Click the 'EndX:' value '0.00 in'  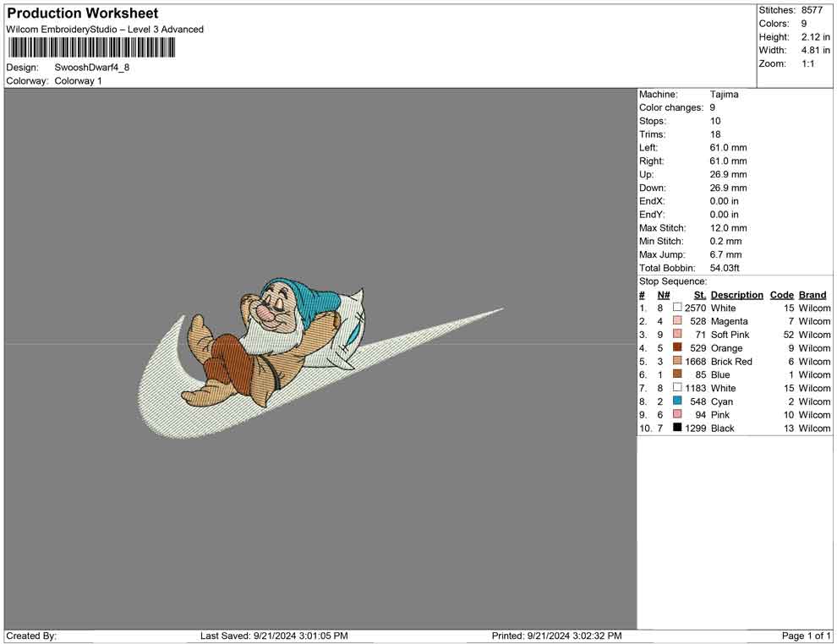pyautogui.click(x=724, y=201)
